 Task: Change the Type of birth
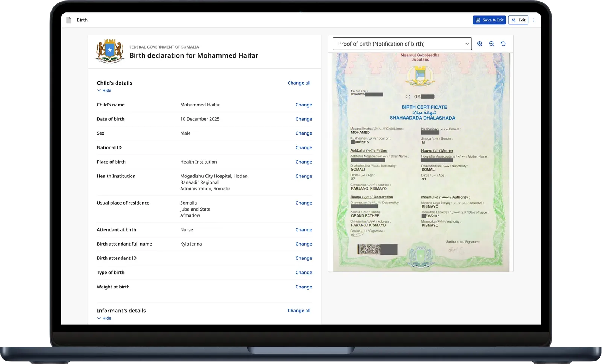pos(304,272)
